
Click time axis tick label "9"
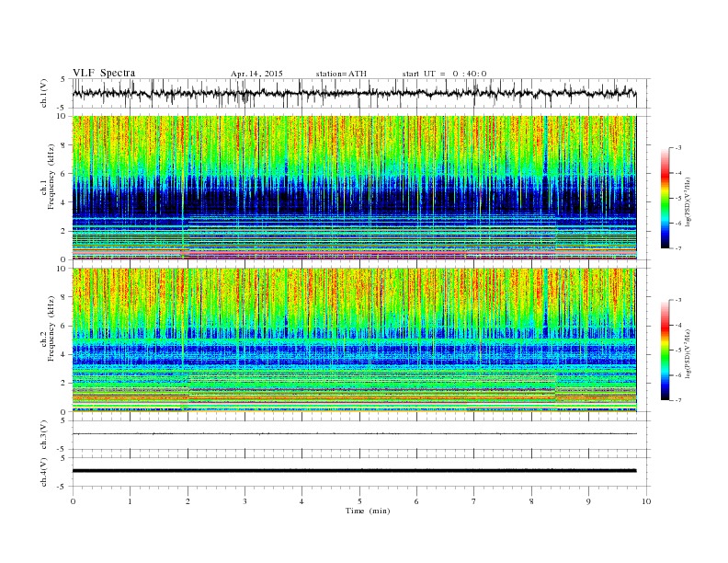588,501
